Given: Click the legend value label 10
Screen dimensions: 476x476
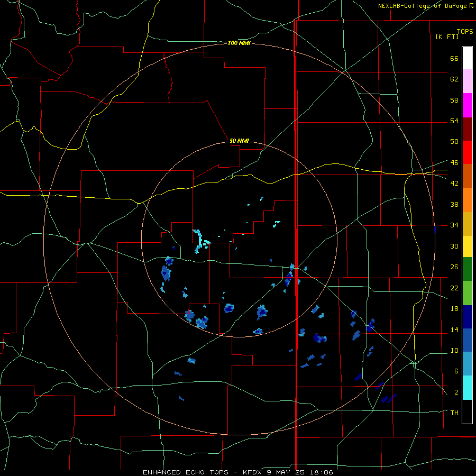Looking at the screenshot, I should 454,350.
